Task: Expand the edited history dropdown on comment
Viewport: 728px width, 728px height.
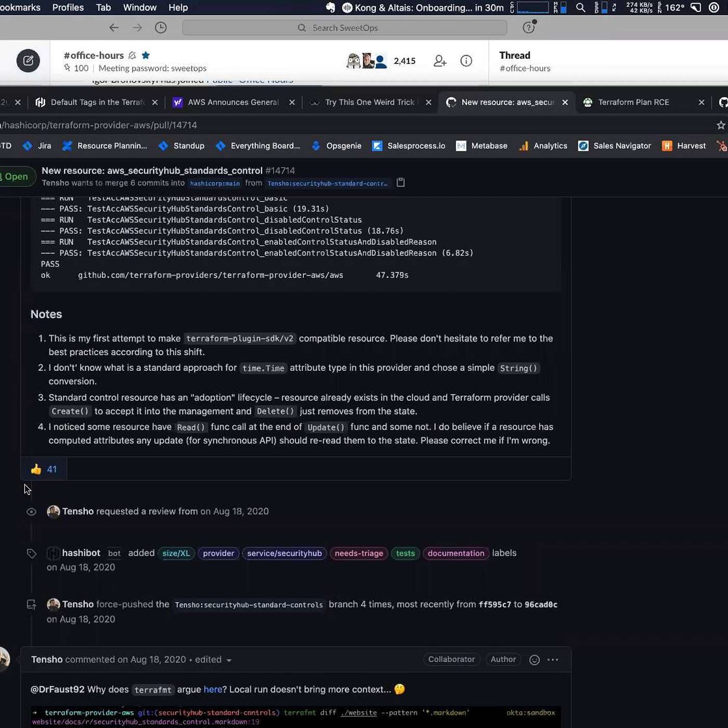Action: pyautogui.click(x=229, y=660)
